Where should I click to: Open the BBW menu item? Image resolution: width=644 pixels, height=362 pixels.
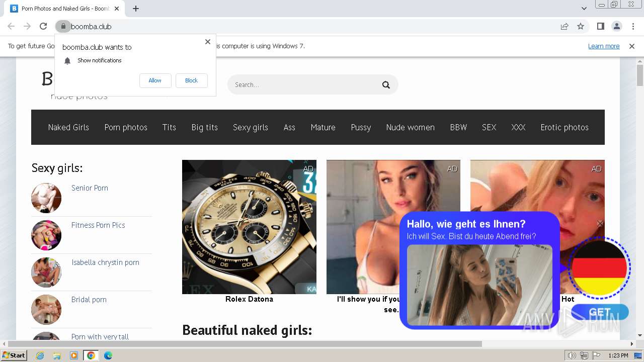(x=458, y=127)
